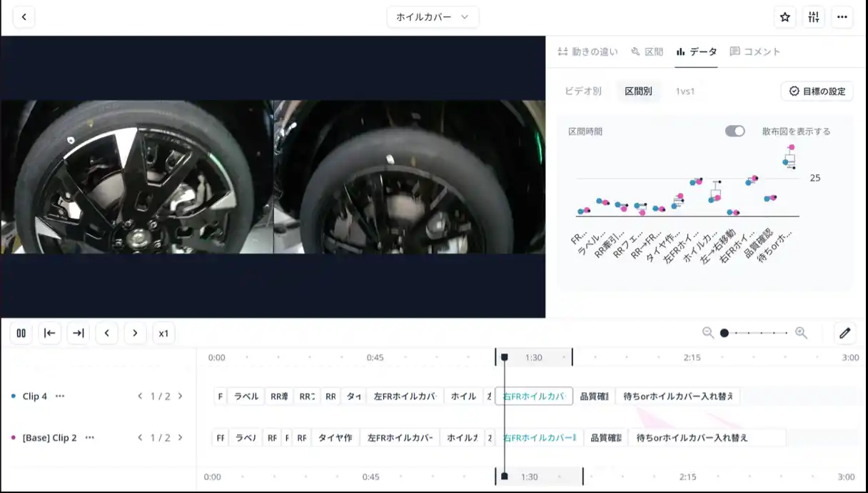868x493 pixels.
Task: Select the 1vs1 view option
Action: click(x=685, y=91)
